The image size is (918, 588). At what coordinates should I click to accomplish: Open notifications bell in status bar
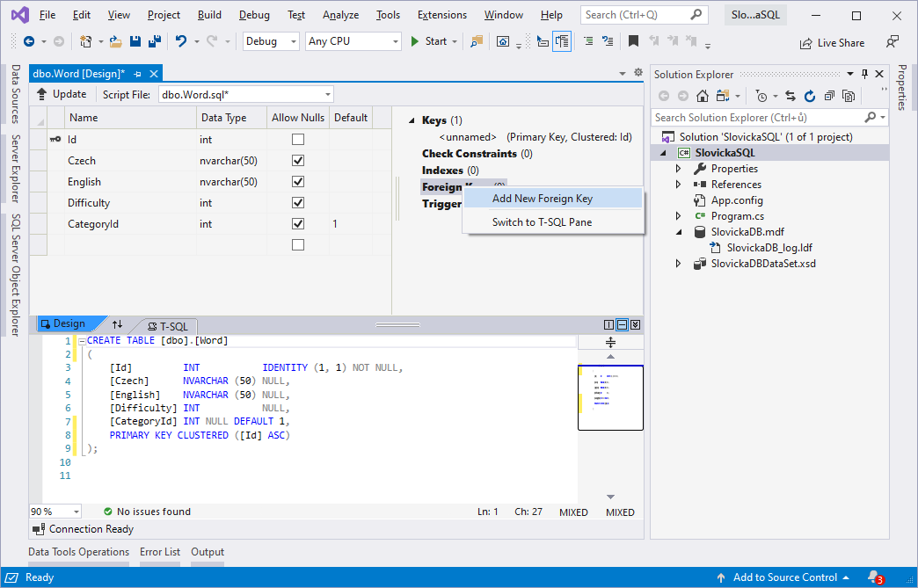click(875, 577)
